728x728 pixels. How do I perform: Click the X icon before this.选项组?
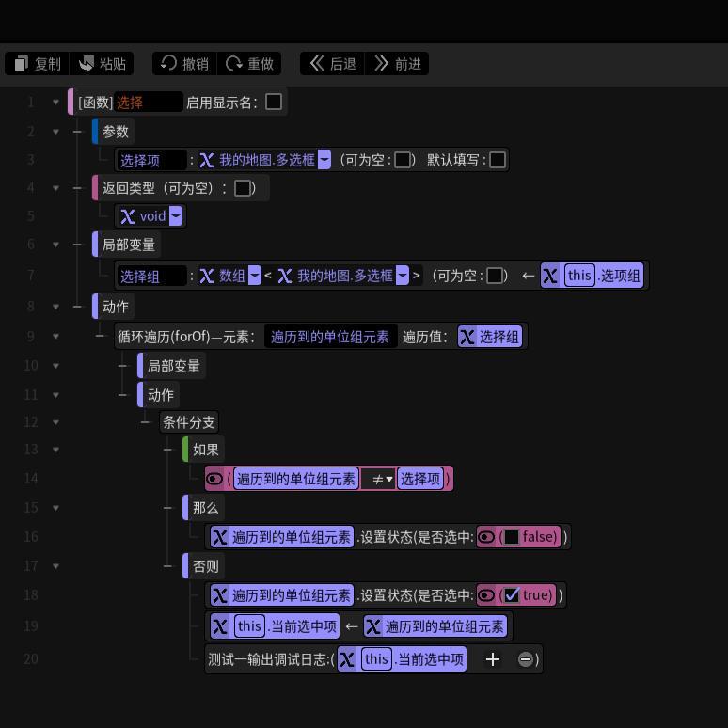(550, 276)
